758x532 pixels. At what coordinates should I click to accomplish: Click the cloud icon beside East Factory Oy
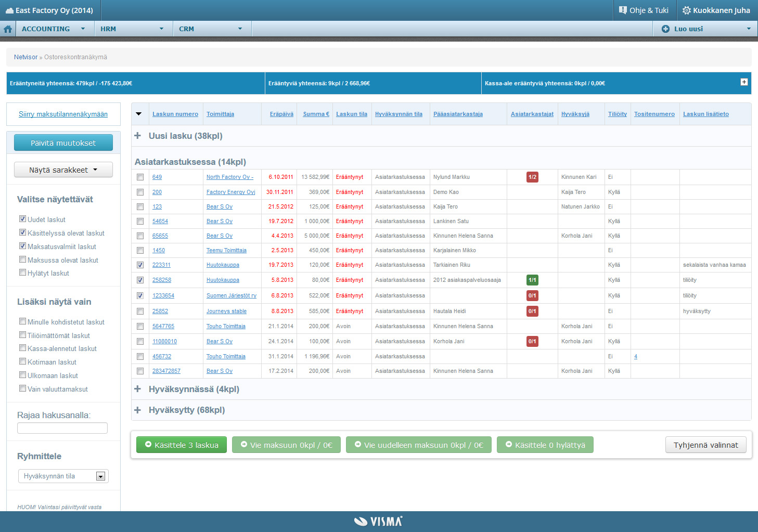pyautogui.click(x=9, y=10)
